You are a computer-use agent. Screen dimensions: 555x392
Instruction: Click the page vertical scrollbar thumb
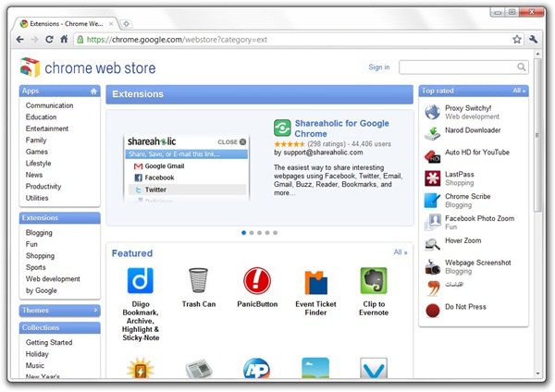click(537, 135)
